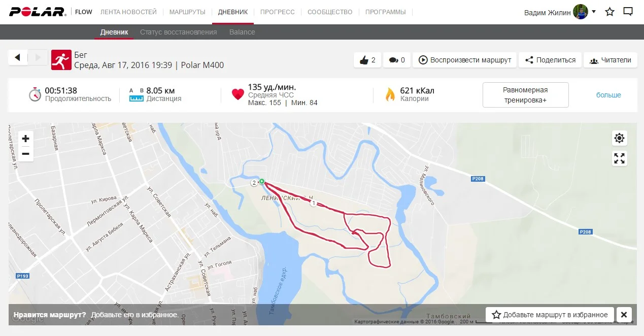Center map with the location target icon
644x336 pixels.
(x=619, y=138)
